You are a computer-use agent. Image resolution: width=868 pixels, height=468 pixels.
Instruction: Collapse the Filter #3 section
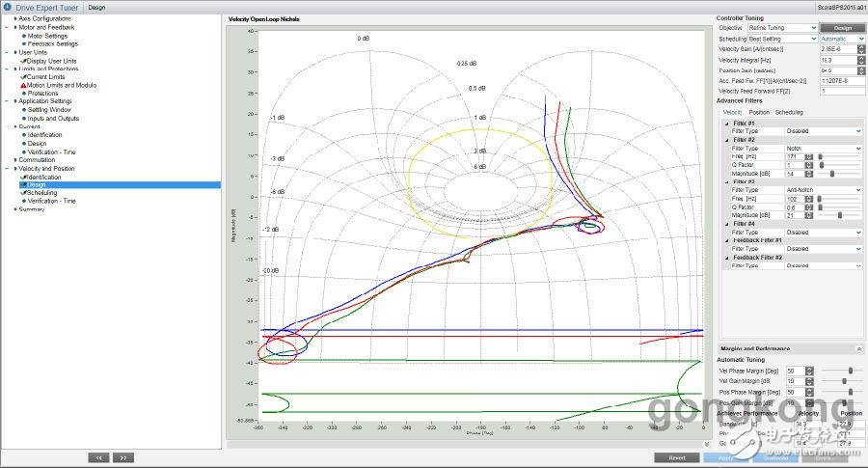pos(727,181)
